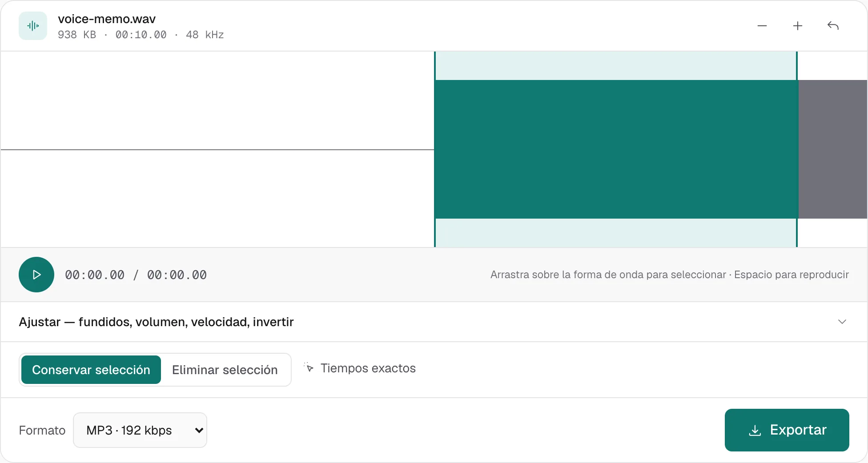Click the right selection handle on the waveform
This screenshot has height=463, width=868.
point(797,149)
